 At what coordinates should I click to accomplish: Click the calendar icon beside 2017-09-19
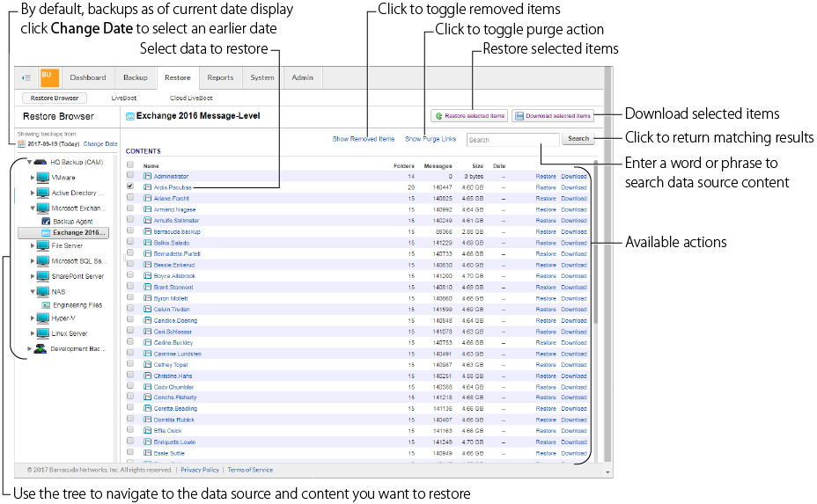21,143
